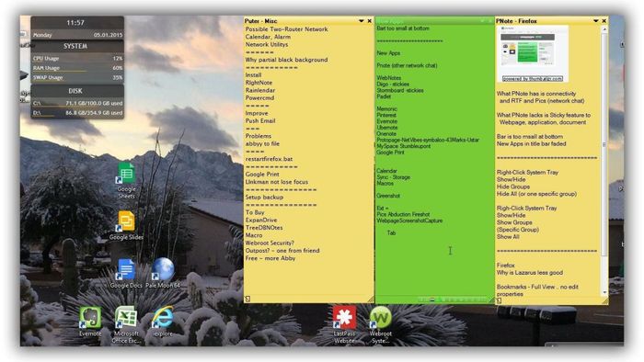Image resolution: width=644 pixels, height=362 pixels.
Task: Close the PNote - Firefox note
Action: coord(604,21)
